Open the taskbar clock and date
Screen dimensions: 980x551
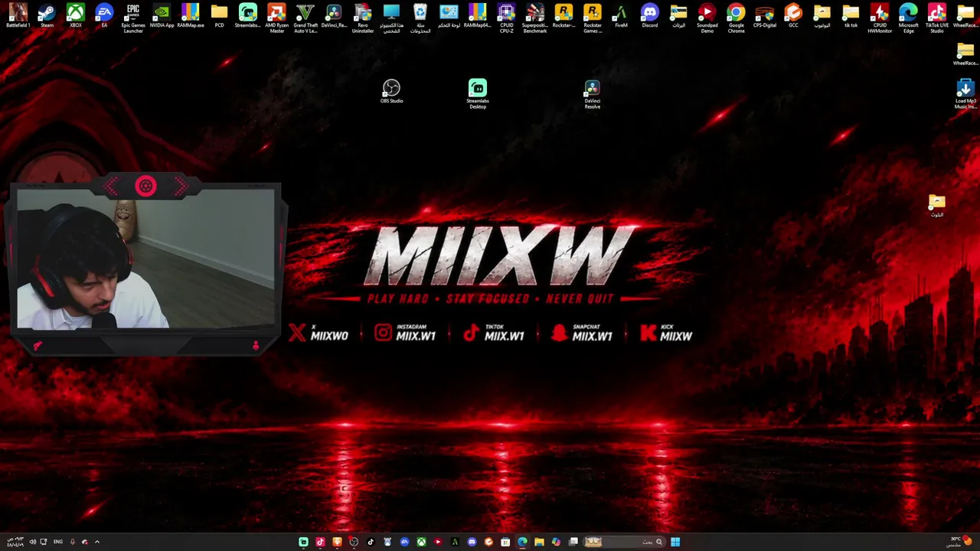tap(15, 542)
